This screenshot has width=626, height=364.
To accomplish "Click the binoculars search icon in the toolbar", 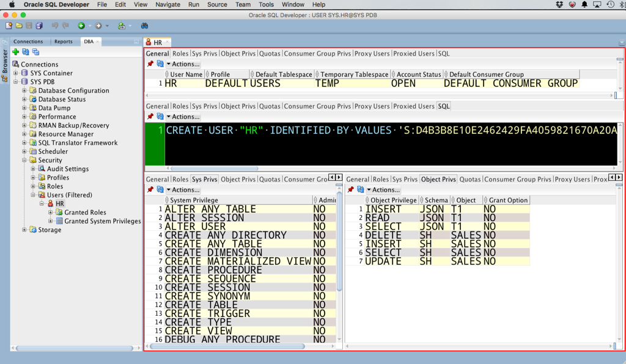I will [144, 26].
